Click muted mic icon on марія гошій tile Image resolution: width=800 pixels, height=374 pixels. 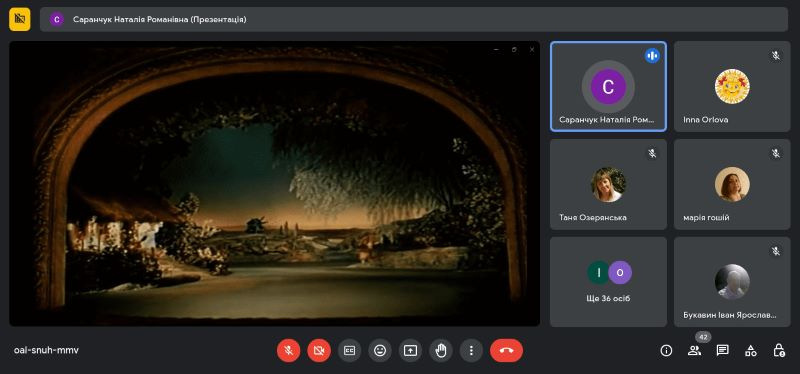(x=776, y=153)
